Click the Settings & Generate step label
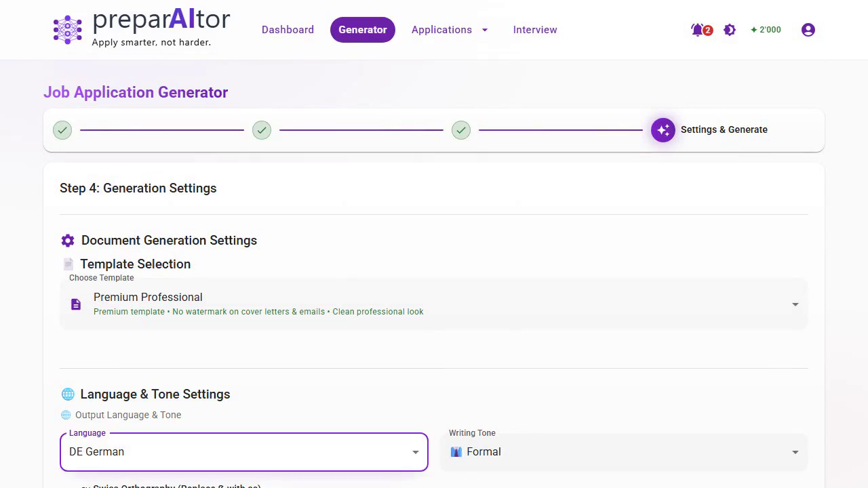 [x=724, y=129]
